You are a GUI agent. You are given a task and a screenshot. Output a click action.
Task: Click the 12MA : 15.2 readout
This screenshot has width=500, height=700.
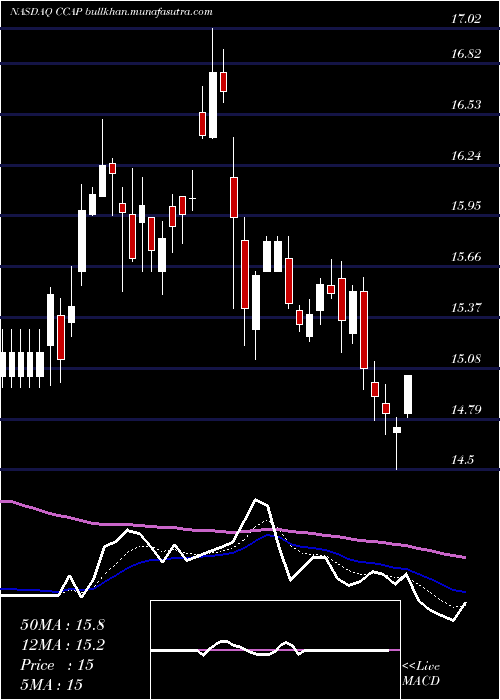[x=62, y=645]
